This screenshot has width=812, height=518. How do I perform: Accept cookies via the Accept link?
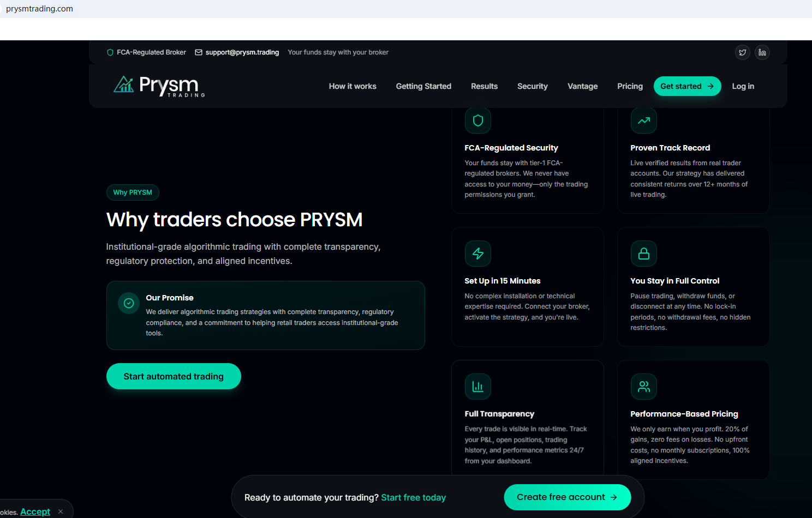click(35, 511)
